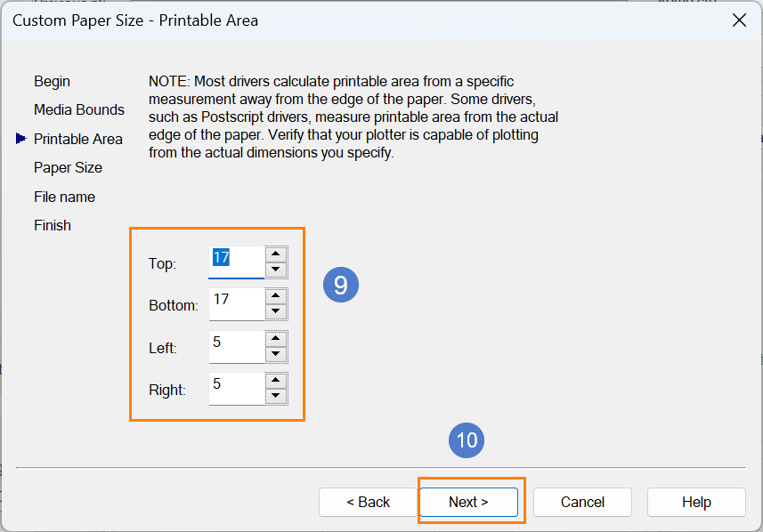Click the blue step 9 annotation badge

click(341, 285)
